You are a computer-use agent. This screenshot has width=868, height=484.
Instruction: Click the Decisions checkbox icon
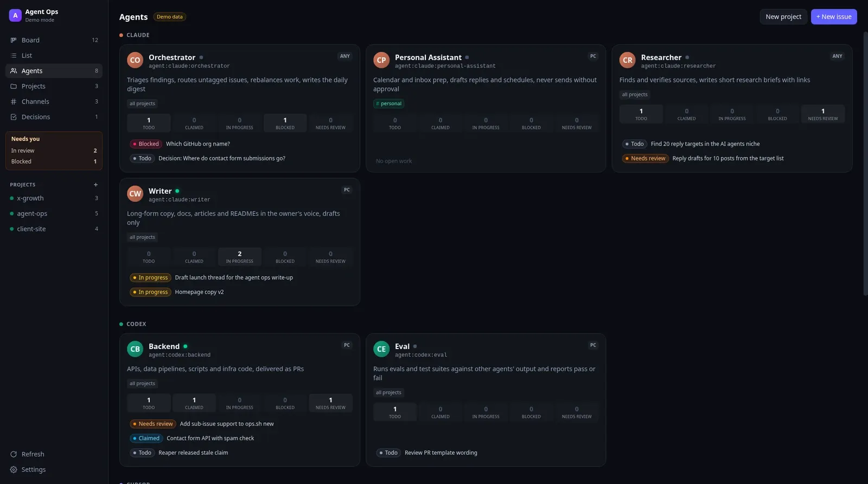click(14, 117)
